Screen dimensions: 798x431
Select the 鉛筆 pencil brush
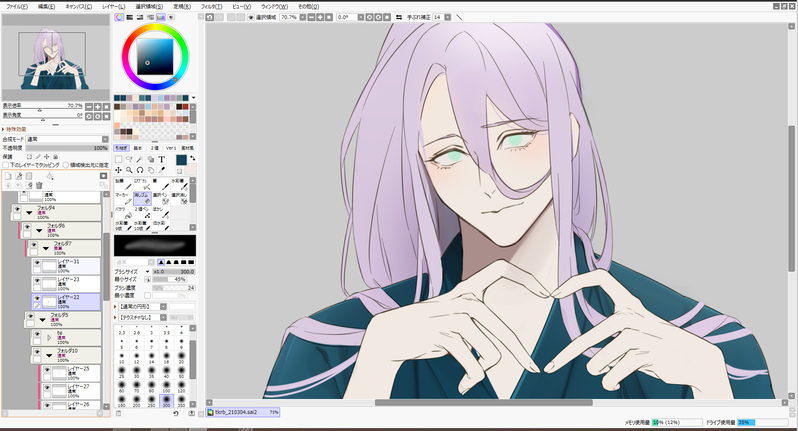click(x=123, y=184)
